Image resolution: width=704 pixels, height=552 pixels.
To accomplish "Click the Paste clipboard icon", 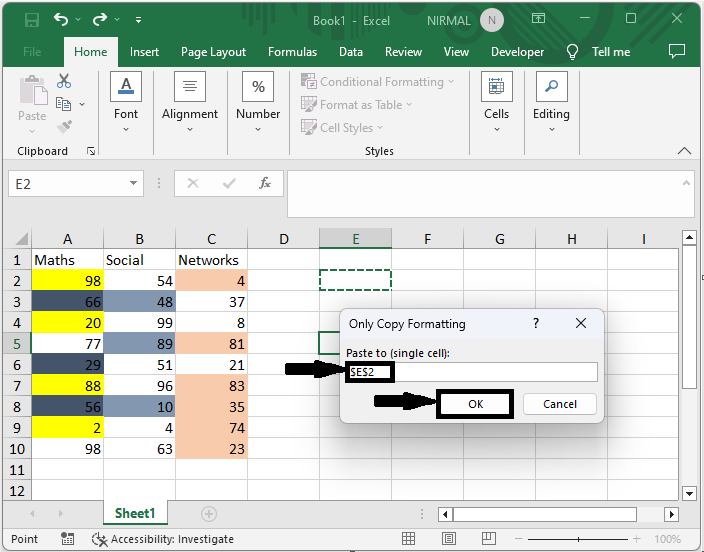I will [x=33, y=92].
